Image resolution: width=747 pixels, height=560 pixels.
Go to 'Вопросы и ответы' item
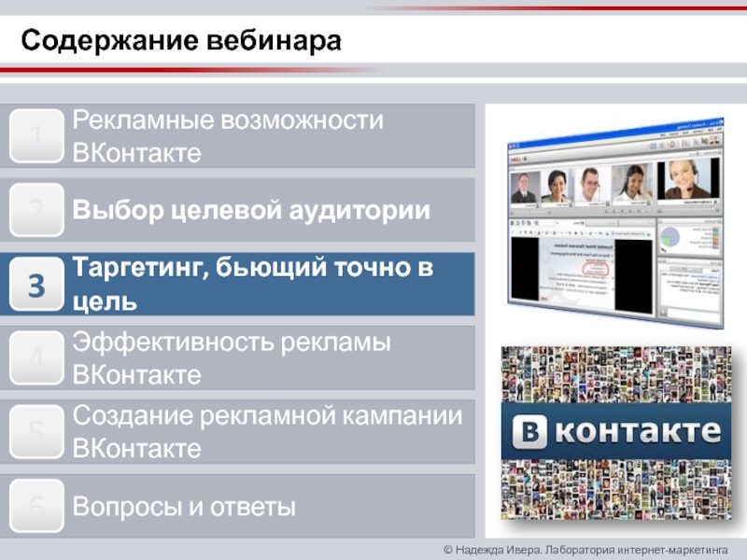pos(237,506)
